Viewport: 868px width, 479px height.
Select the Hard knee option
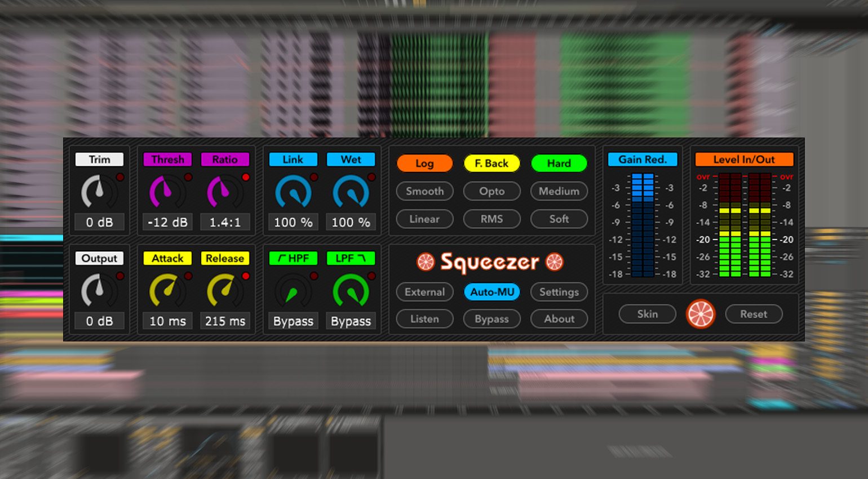point(559,163)
